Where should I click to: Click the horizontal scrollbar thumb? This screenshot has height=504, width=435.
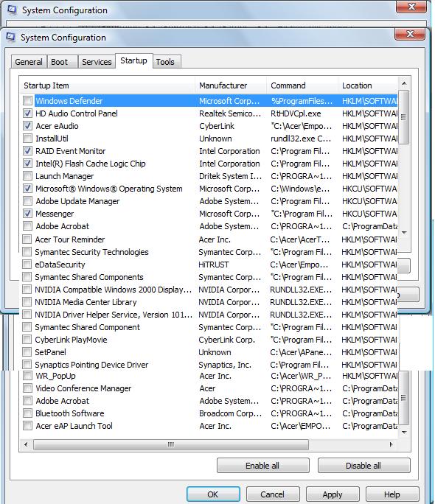point(171,444)
